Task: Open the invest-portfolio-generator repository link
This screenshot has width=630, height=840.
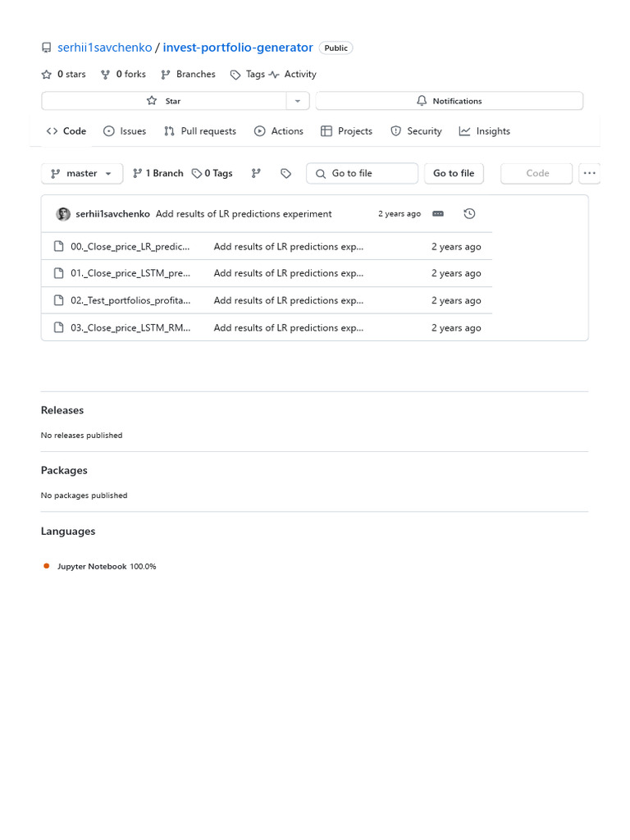Action: [238, 48]
